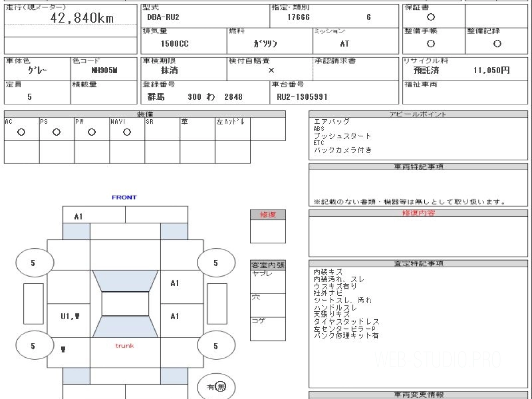Click the circle mark under 整備手帳
532x399 pixels.
tap(430, 44)
